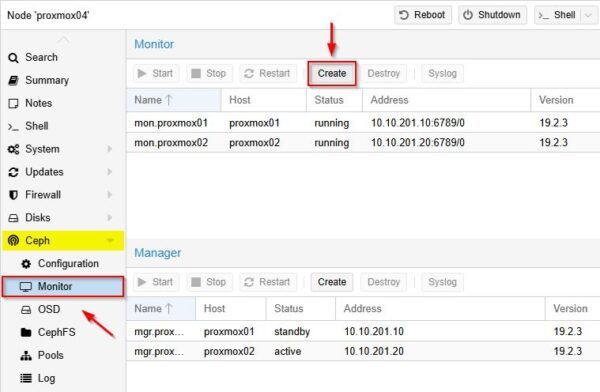Viewport: 600px width, 392px height.
Task: Click Syslog in the Manager toolbar
Action: pyautogui.click(x=442, y=282)
